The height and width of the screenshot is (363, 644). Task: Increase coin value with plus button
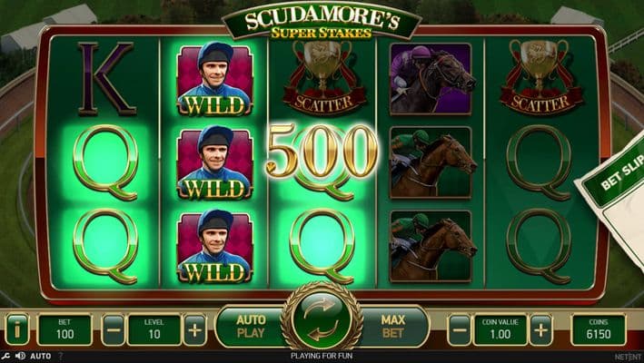541,329
